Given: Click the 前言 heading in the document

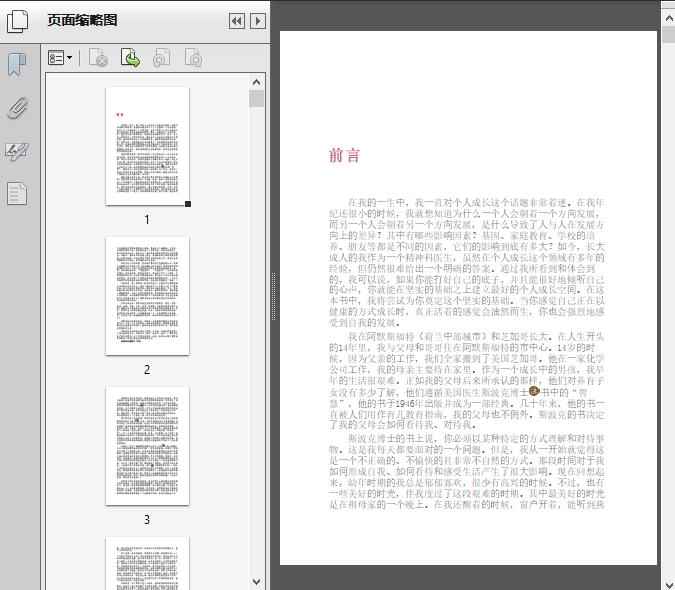Looking at the screenshot, I should 344,155.
